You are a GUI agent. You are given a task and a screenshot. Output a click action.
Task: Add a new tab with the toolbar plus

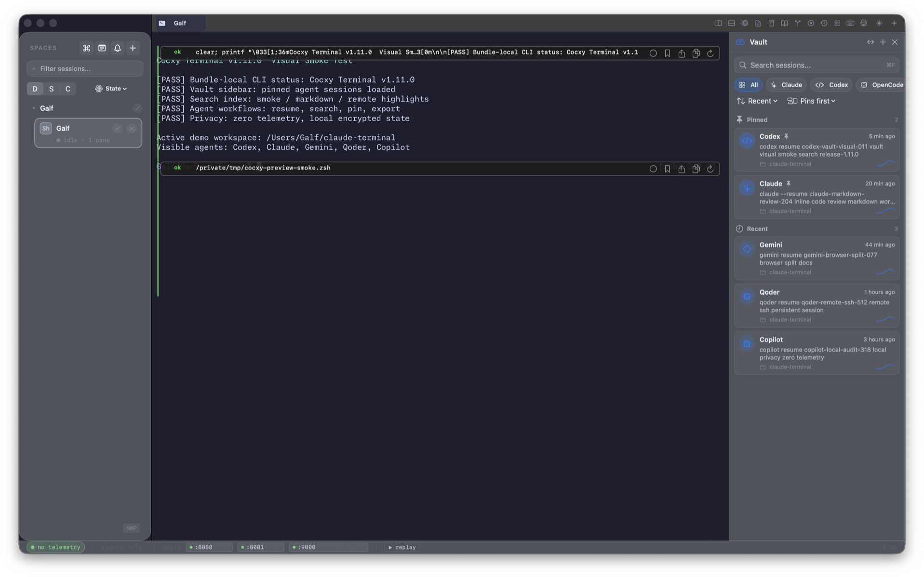[894, 23]
